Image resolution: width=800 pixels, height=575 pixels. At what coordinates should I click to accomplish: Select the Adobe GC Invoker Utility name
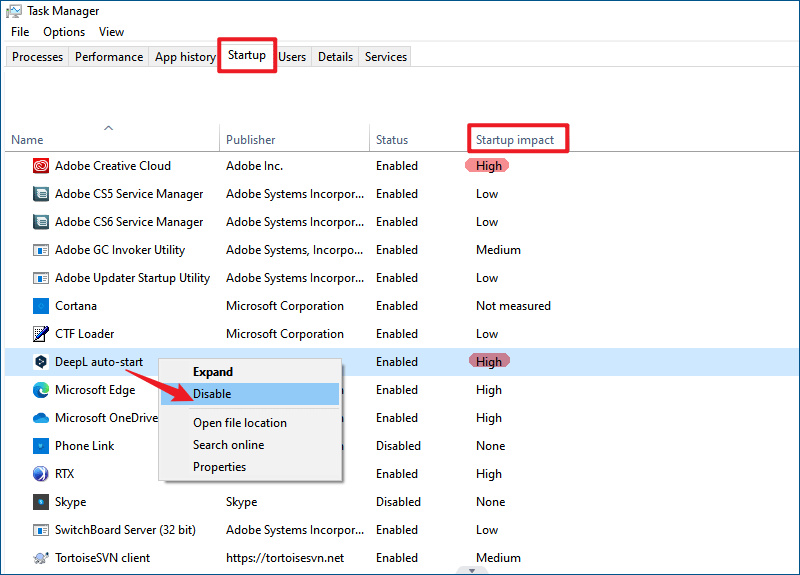(120, 250)
